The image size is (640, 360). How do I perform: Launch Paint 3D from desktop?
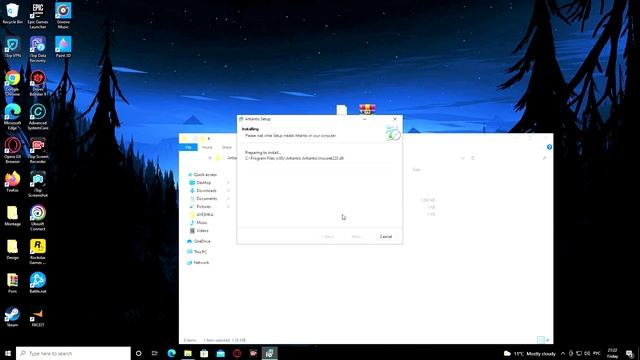click(x=63, y=47)
